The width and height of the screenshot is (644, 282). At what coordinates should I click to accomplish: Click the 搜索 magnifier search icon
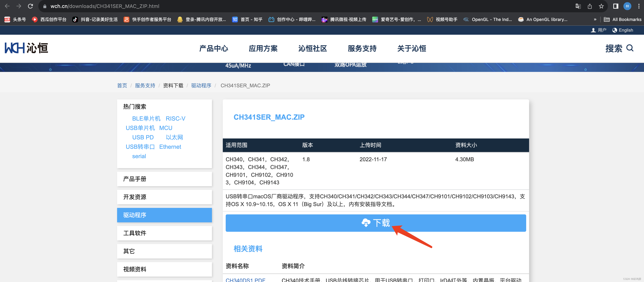630,48
